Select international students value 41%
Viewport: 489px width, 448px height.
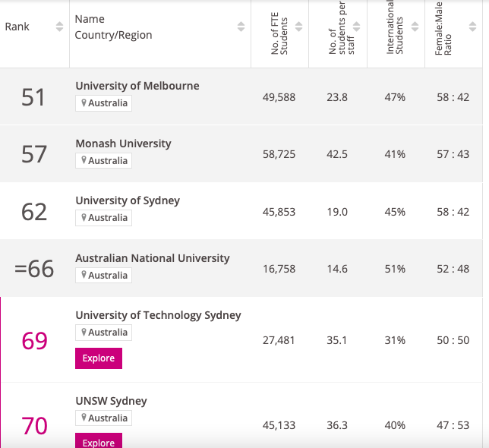395,154
